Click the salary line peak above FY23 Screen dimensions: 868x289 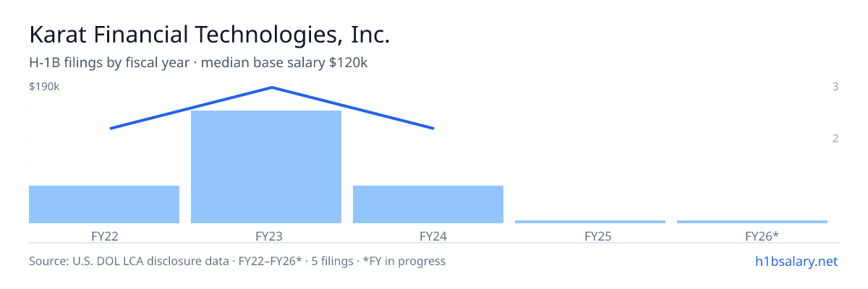271,87
